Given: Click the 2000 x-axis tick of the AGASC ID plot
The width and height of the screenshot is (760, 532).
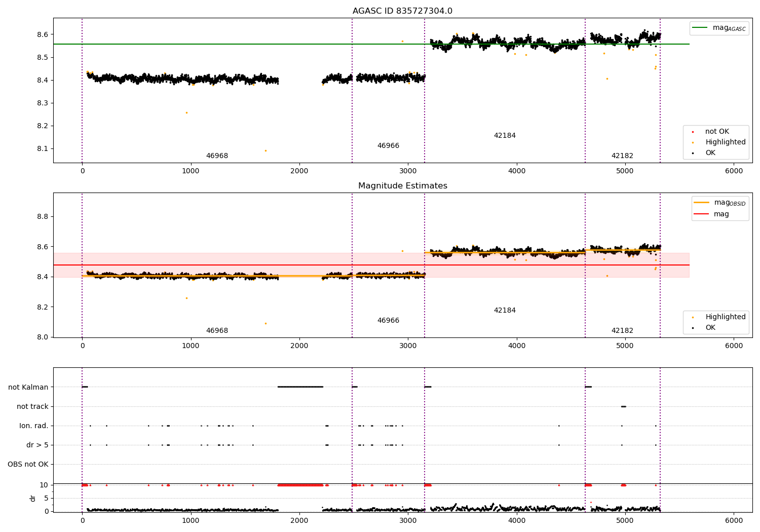Looking at the screenshot, I should click(x=299, y=171).
